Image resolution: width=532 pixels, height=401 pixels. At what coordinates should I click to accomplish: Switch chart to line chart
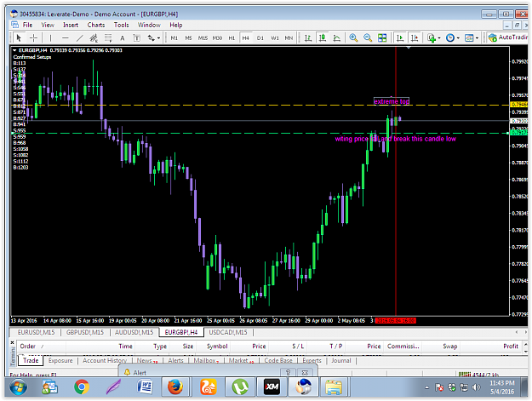point(336,38)
